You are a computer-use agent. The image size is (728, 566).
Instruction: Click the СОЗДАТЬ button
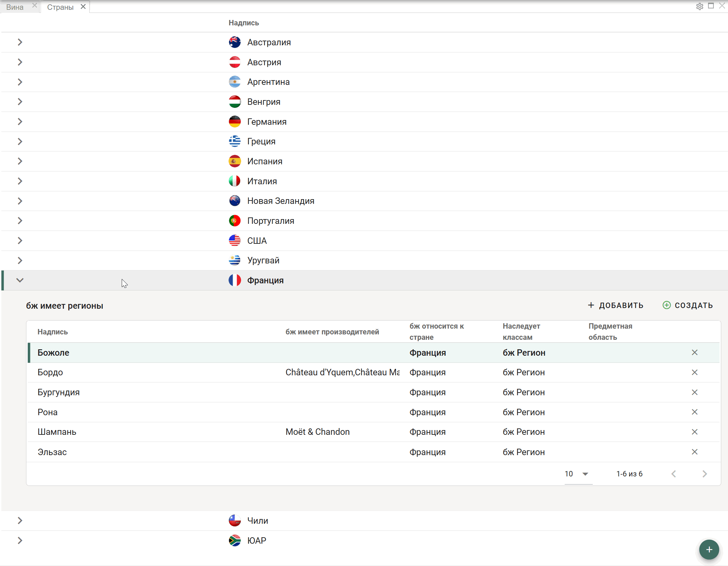tap(688, 305)
